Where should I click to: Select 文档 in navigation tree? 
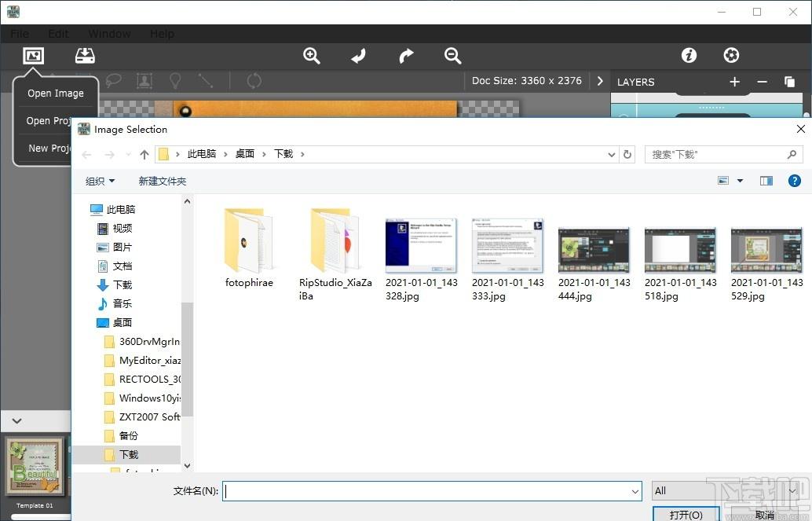click(115, 266)
